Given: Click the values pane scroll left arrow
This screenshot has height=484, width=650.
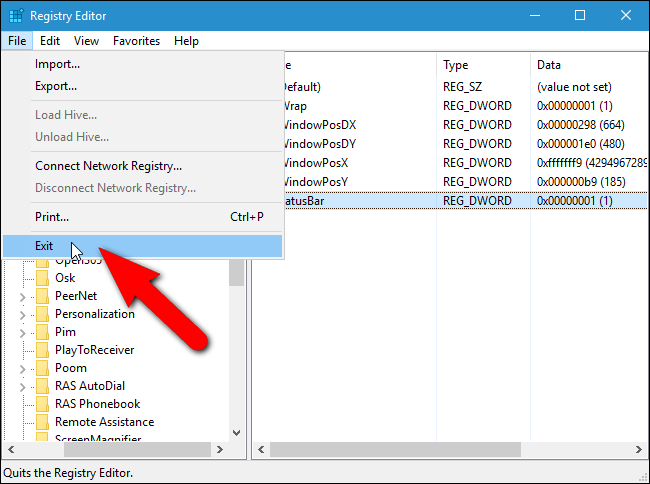Looking at the screenshot, I should click(x=261, y=450).
